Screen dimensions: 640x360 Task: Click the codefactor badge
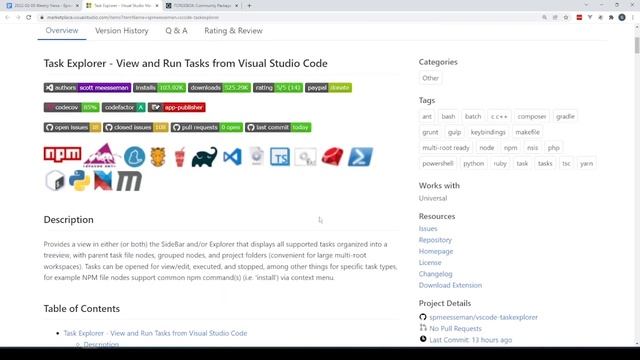coord(124,107)
